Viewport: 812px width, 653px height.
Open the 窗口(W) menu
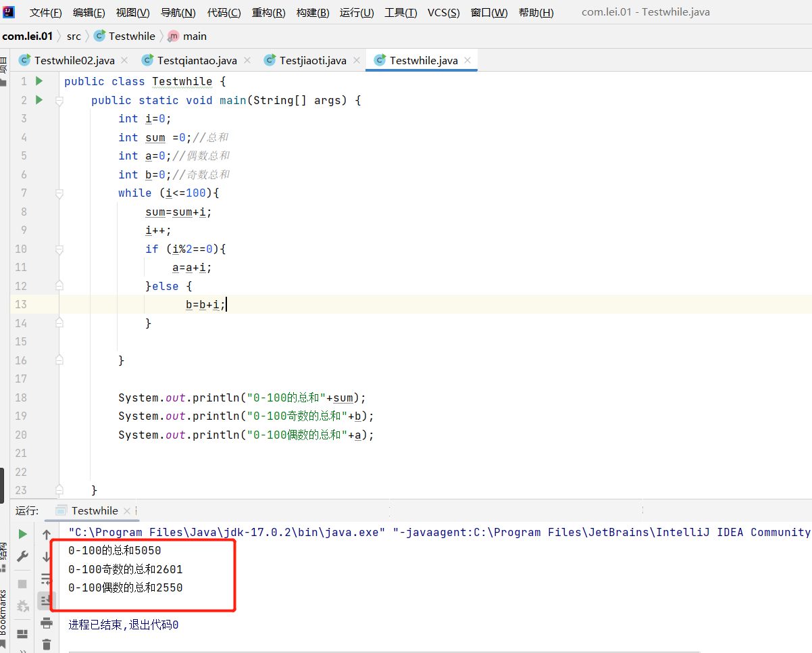pyautogui.click(x=490, y=13)
